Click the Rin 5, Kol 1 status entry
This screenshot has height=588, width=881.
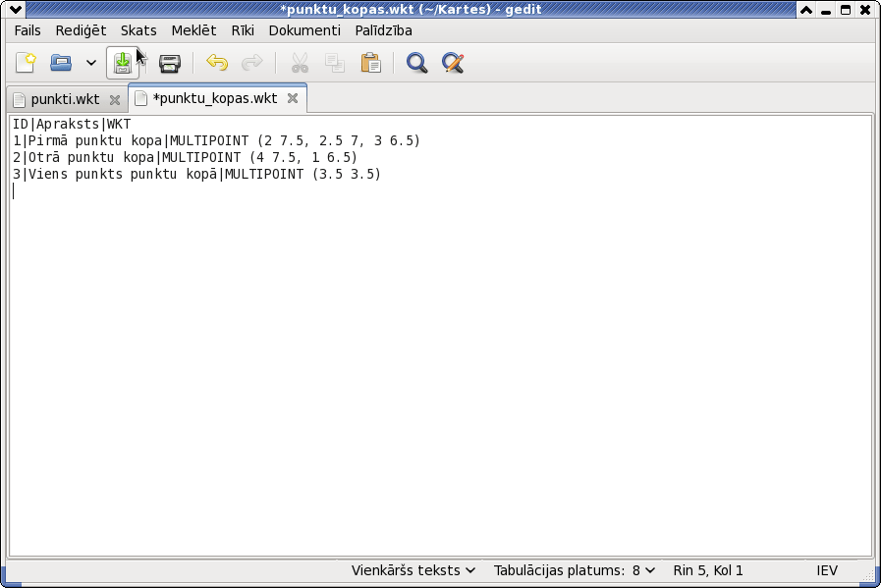[708, 570]
